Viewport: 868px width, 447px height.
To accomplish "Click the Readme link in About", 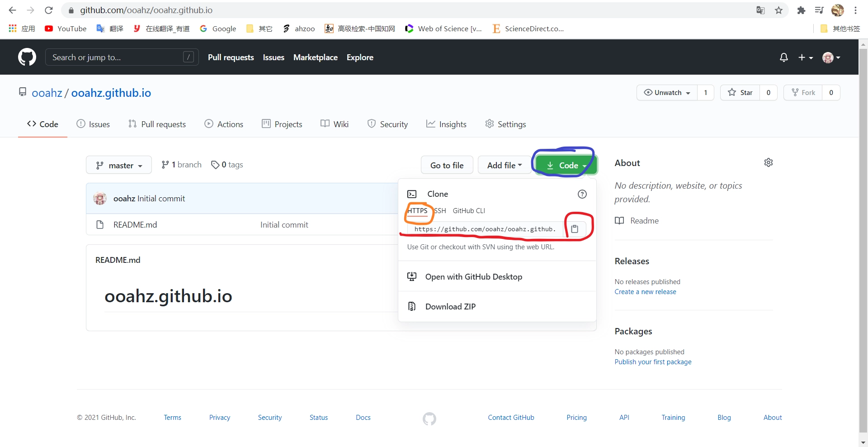I will point(637,221).
